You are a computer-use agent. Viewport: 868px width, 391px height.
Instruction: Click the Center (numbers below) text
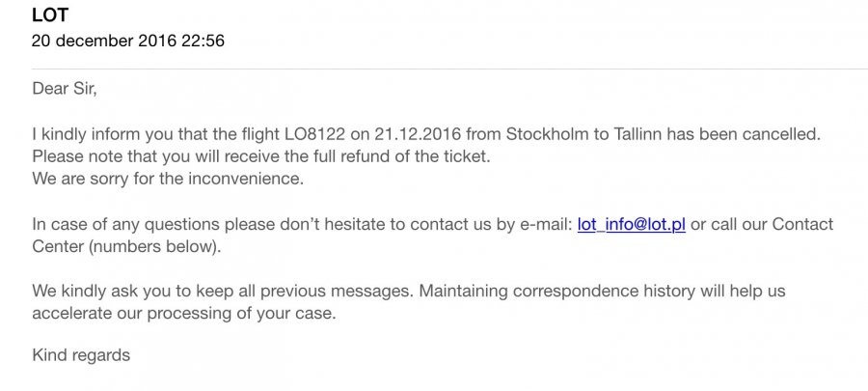tap(126, 245)
